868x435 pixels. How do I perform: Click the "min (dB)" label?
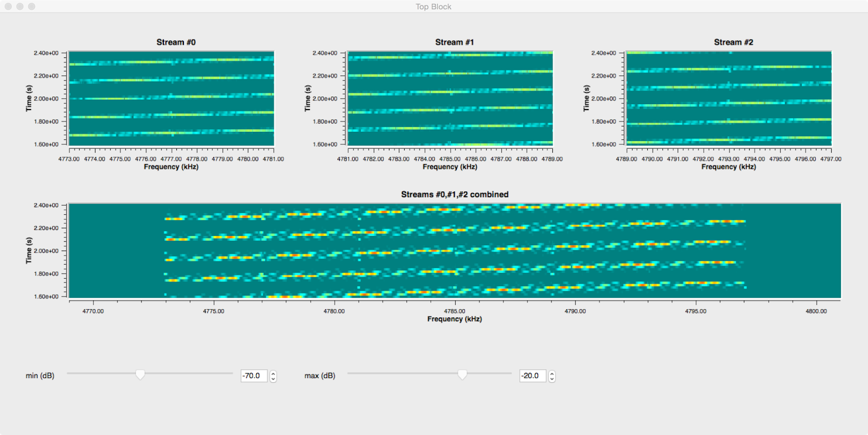tap(40, 376)
